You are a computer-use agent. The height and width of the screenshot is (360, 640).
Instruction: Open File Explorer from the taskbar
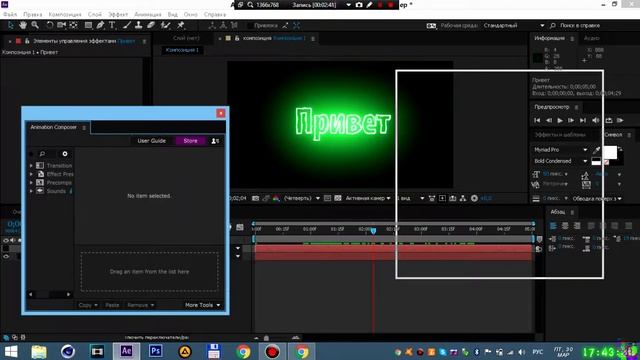coord(39,351)
